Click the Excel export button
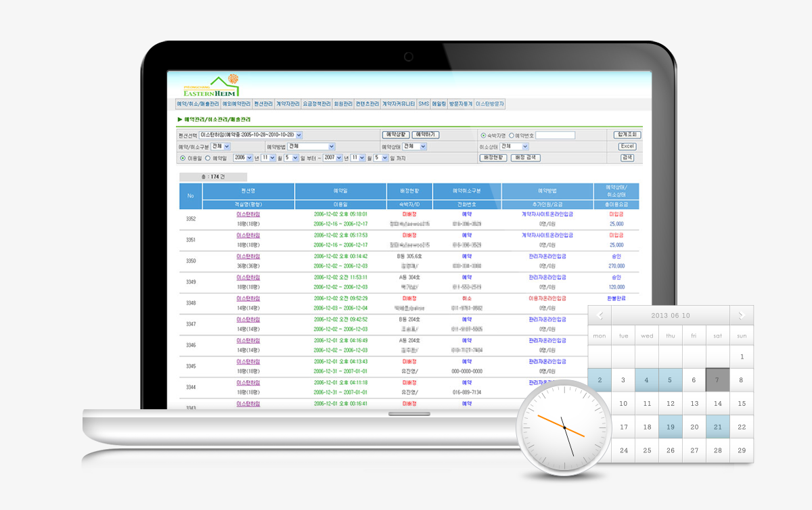812x510 pixels. tap(627, 146)
